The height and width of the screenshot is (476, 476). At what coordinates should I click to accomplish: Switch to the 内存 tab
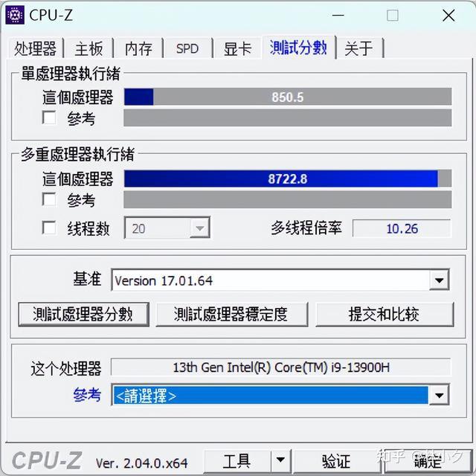pos(138,48)
